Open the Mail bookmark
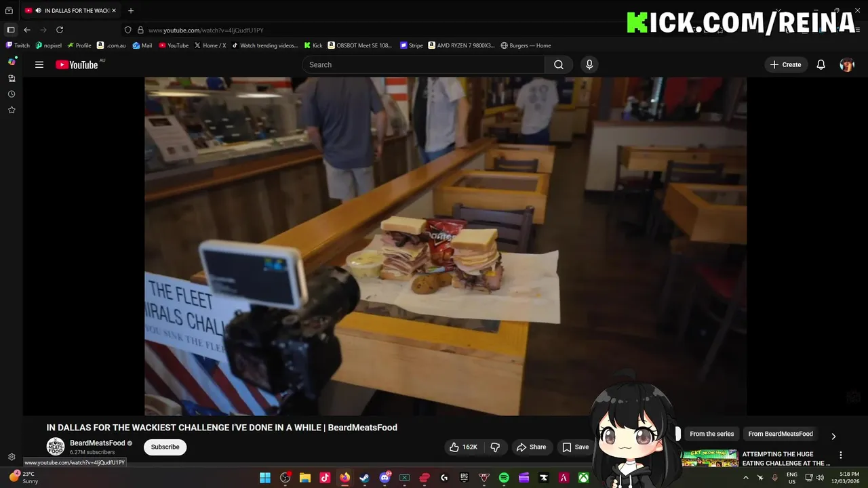The image size is (868, 488). click(142, 45)
